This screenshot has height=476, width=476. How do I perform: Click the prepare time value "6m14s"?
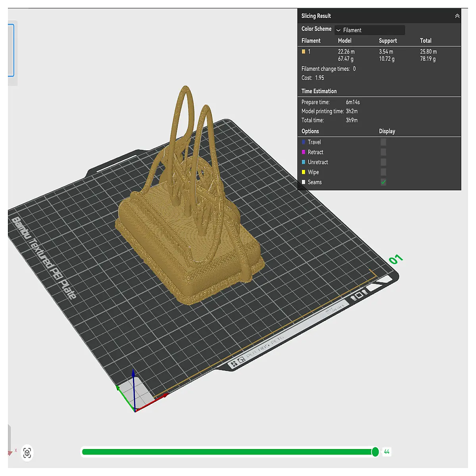tap(353, 102)
